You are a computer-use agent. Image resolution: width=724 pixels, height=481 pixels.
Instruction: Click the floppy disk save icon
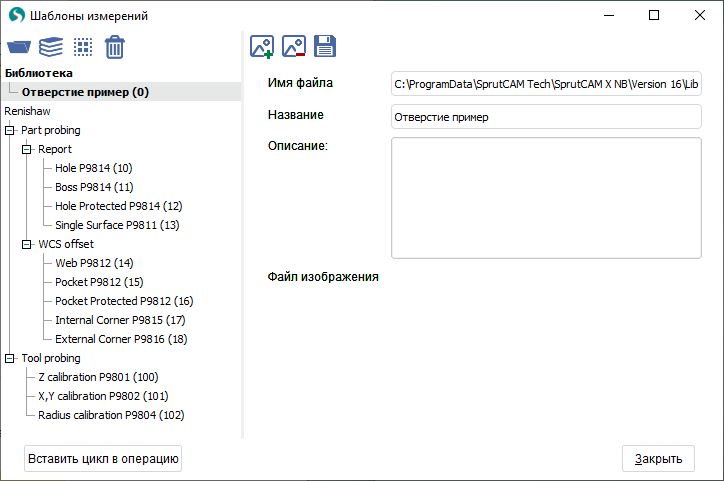(325, 46)
